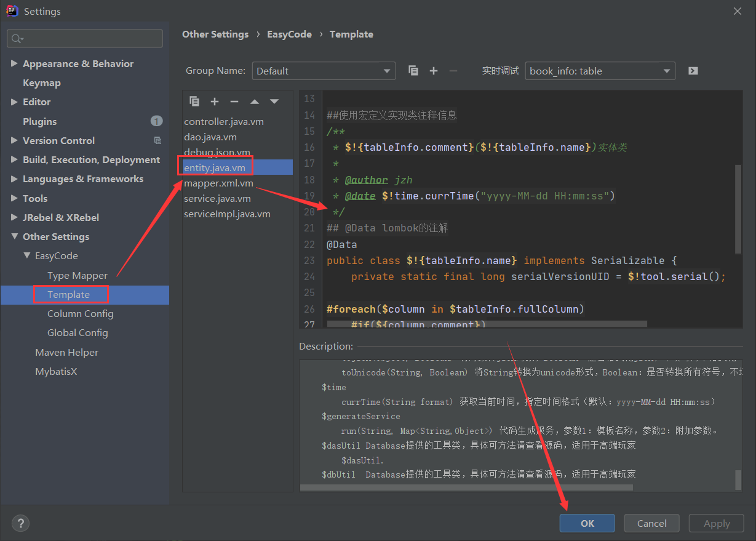Open the Group Name dropdown
The image size is (756, 541).
(x=324, y=71)
